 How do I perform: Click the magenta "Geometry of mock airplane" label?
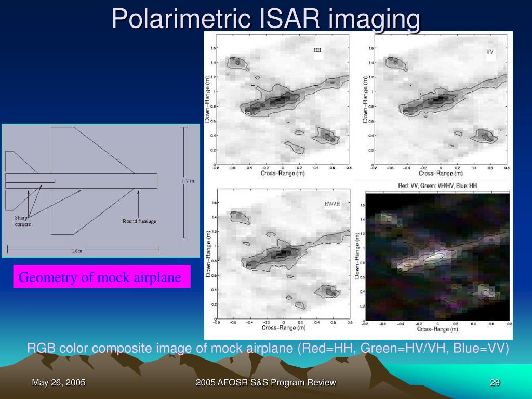(x=102, y=277)
